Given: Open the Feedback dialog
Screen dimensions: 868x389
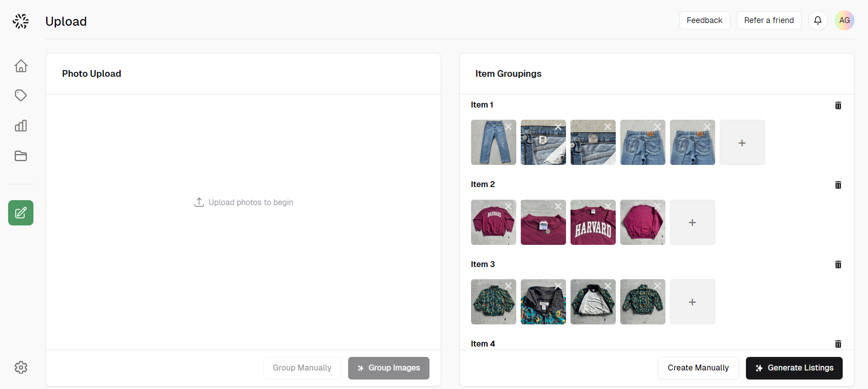Looking at the screenshot, I should point(704,20).
